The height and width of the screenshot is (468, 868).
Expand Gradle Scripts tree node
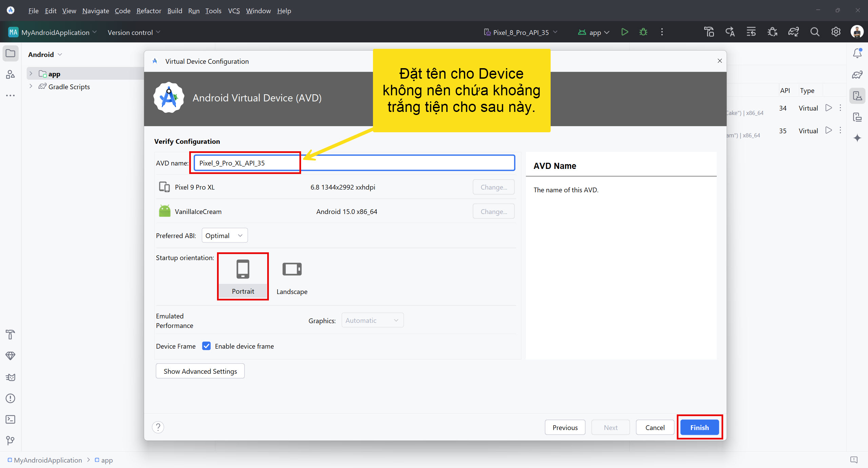pyautogui.click(x=31, y=86)
